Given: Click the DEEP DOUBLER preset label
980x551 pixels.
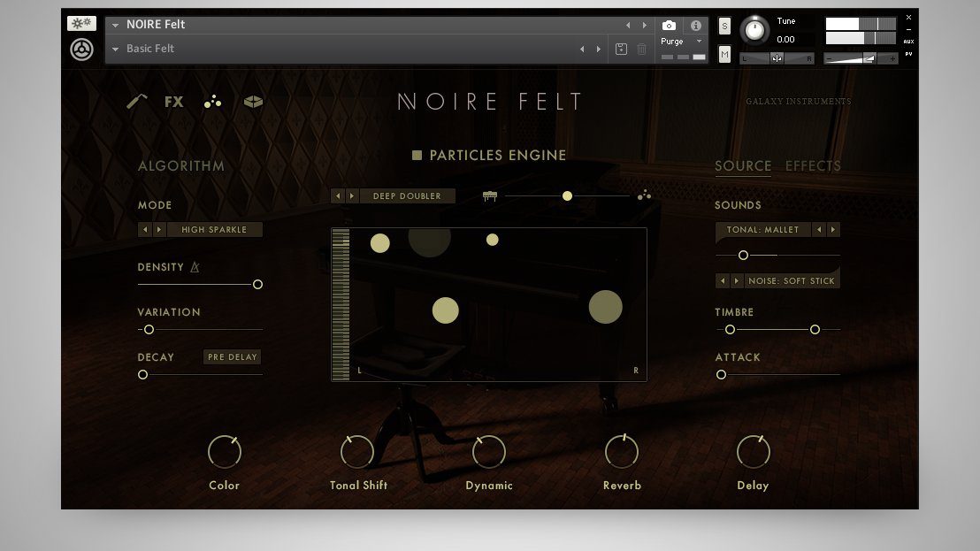Looking at the screenshot, I should click(x=408, y=195).
